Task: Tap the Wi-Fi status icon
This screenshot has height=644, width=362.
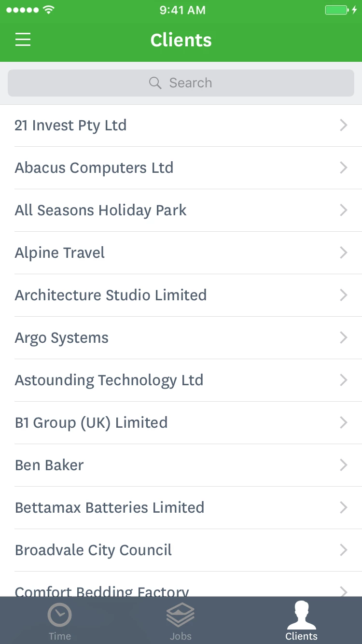Action: pos(48,10)
